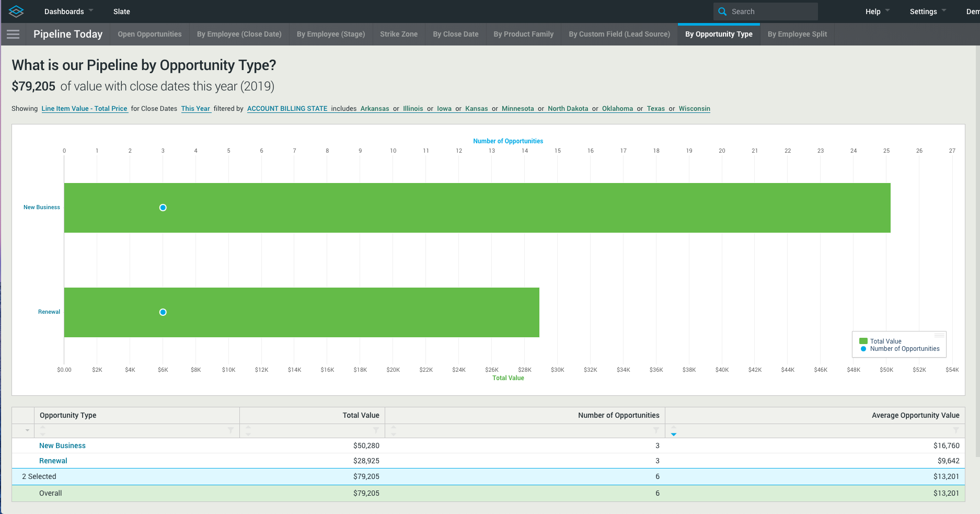This screenshot has width=980, height=514.
Task: Sort the Total Value column
Action: (248, 430)
